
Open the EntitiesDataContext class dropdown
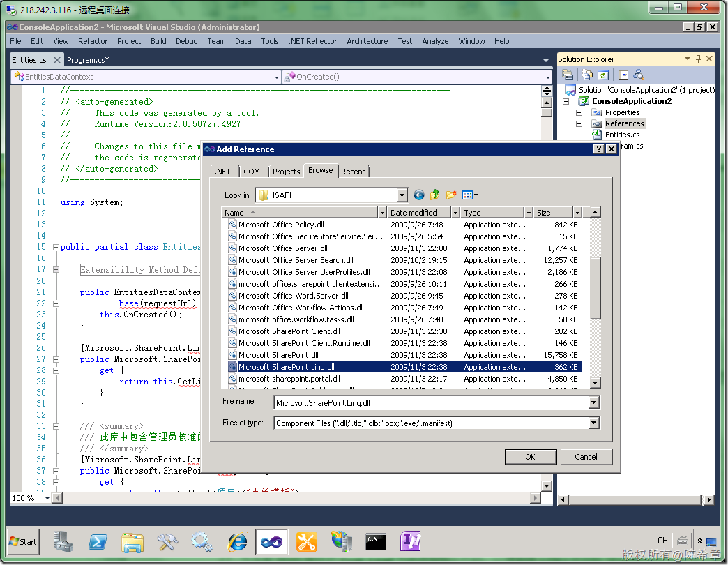point(277,77)
